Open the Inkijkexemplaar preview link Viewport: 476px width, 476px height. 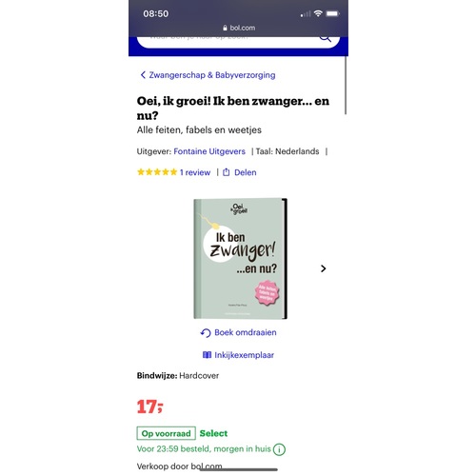[x=244, y=355]
